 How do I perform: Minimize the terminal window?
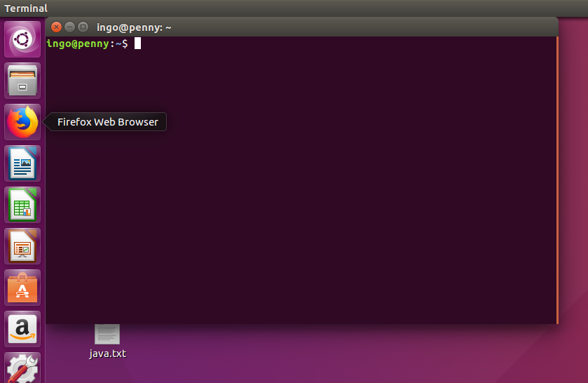(70, 27)
